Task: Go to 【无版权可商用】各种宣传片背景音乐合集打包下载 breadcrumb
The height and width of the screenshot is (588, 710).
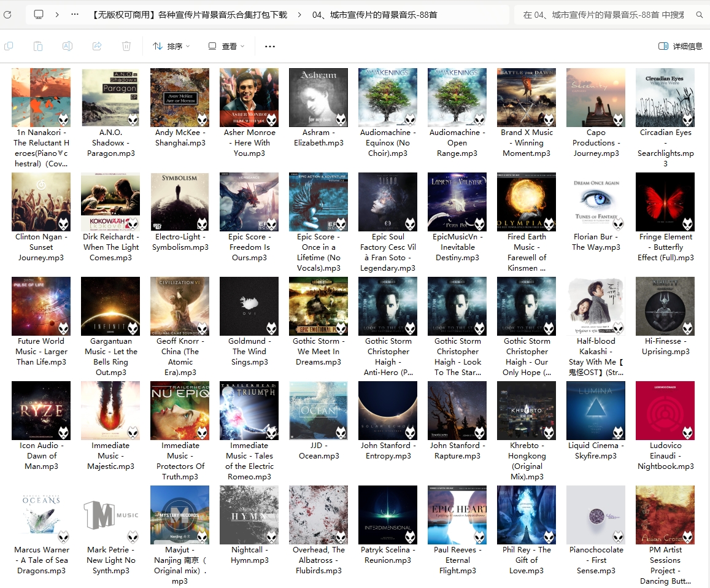Action: (189, 15)
